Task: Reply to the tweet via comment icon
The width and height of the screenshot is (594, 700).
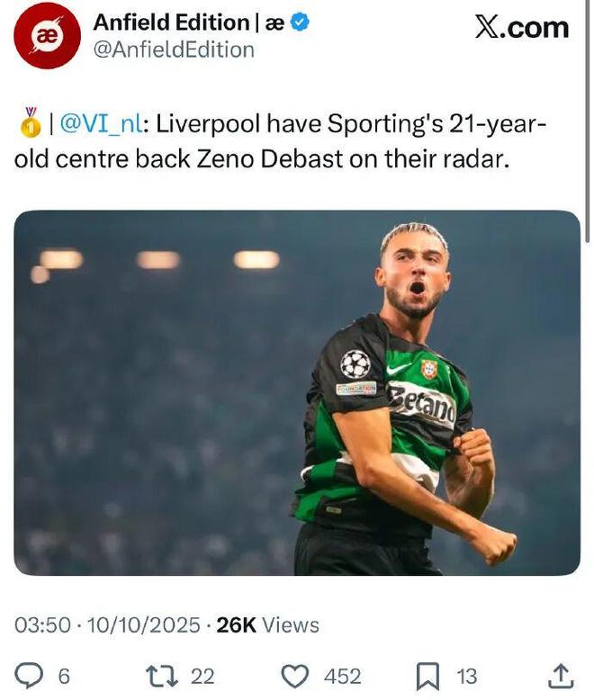Action: [x=31, y=675]
